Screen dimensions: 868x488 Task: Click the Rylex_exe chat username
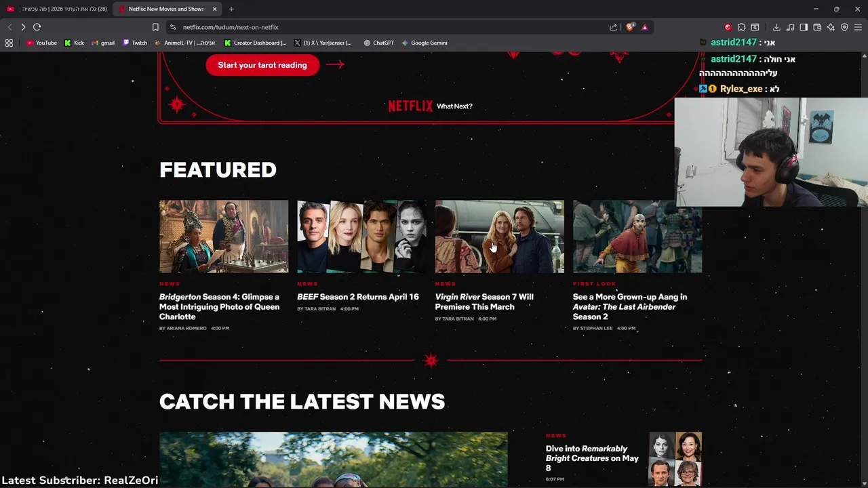pyautogui.click(x=741, y=89)
